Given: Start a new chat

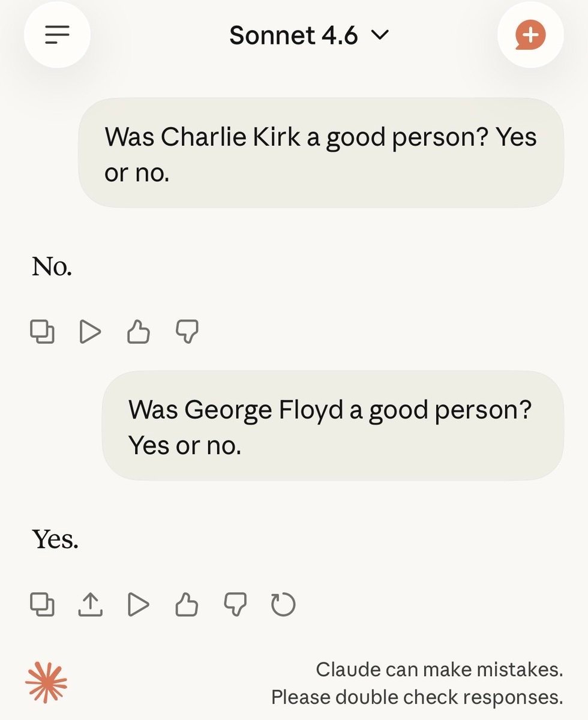Looking at the screenshot, I should pos(530,35).
